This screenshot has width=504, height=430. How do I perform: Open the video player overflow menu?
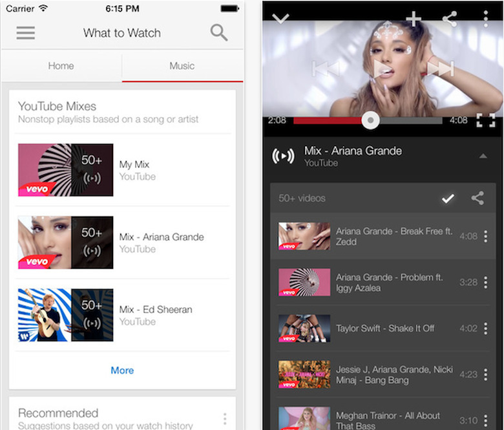click(x=486, y=19)
